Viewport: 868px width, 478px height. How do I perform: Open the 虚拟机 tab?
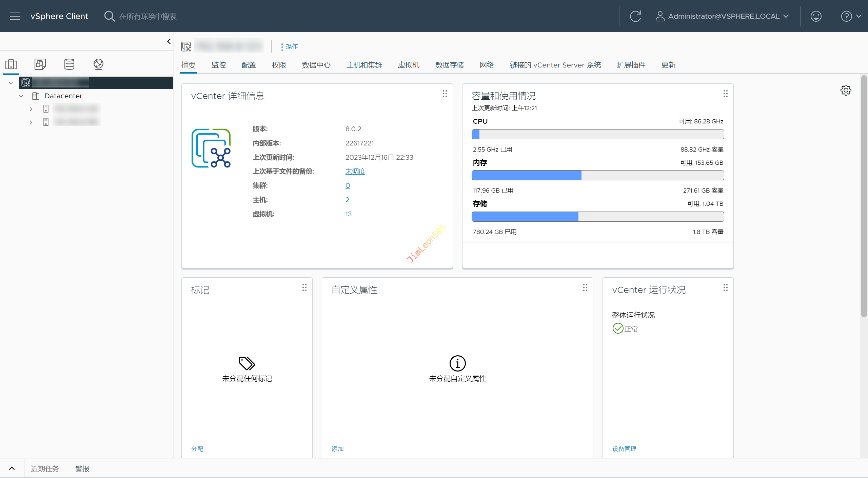pos(408,65)
